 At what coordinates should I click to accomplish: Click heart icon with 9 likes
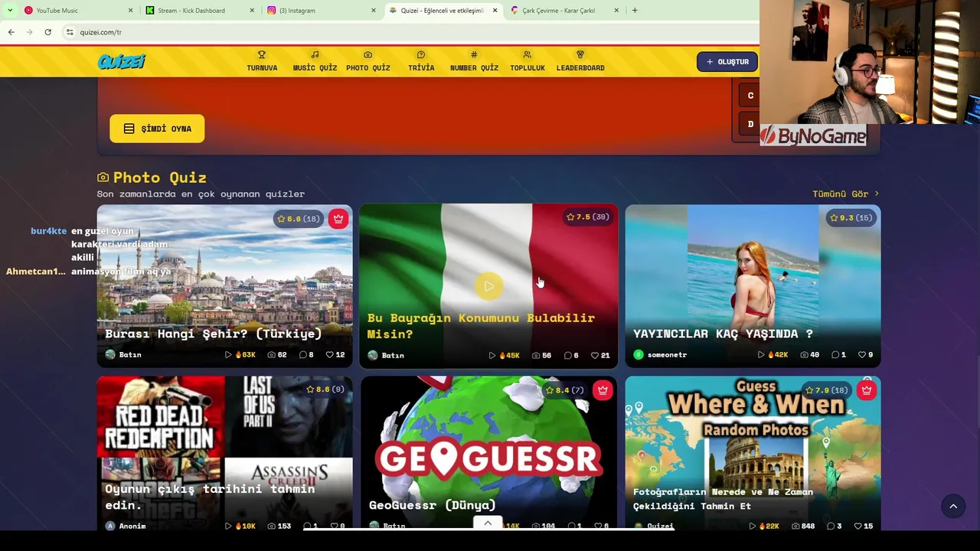862,355
